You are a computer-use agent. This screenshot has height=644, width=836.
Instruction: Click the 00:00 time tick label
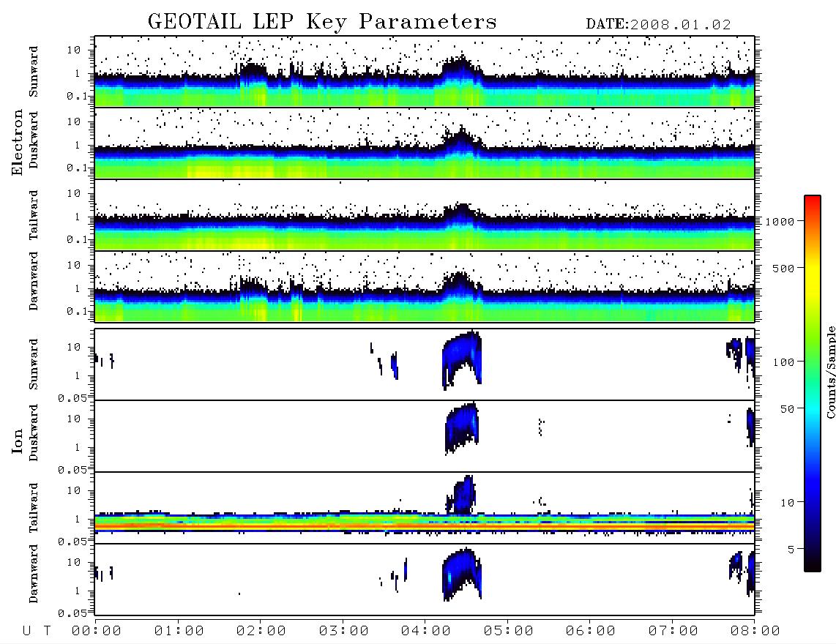point(97,632)
